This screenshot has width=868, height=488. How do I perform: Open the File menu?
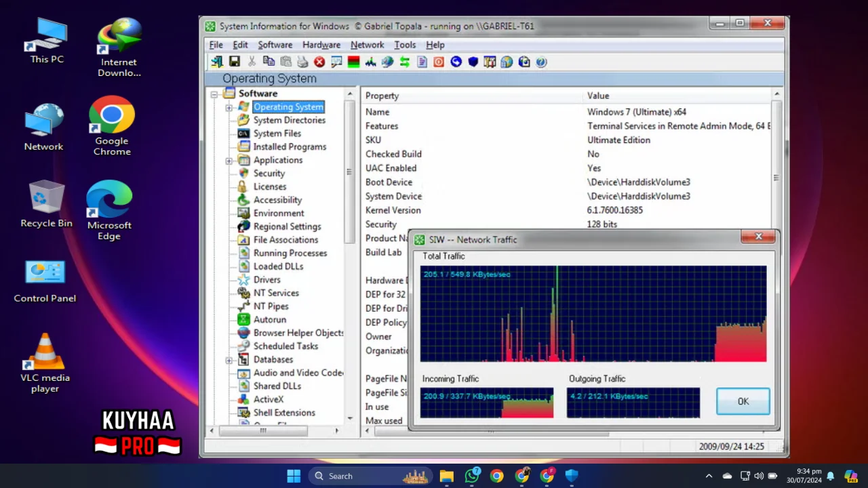click(x=216, y=45)
